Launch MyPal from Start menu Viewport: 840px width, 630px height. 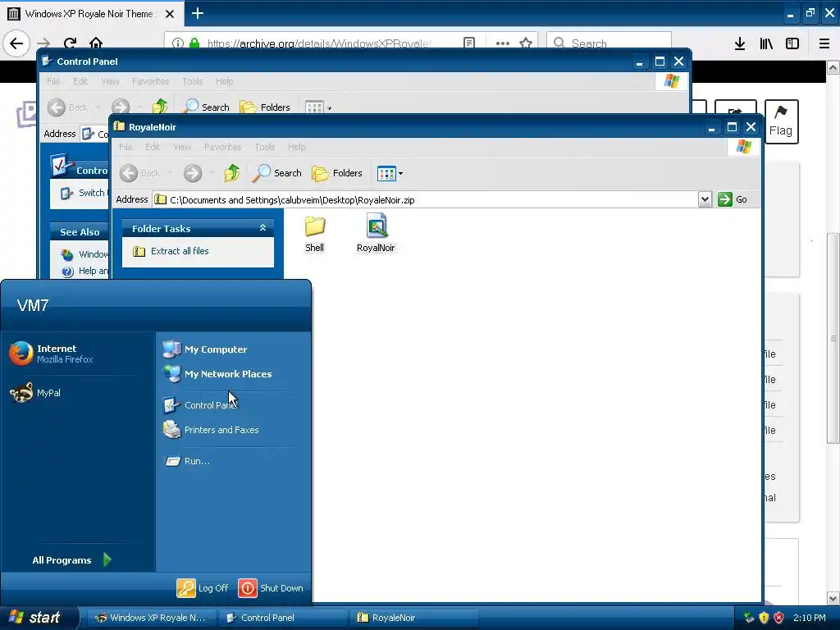tap(35, 393)
